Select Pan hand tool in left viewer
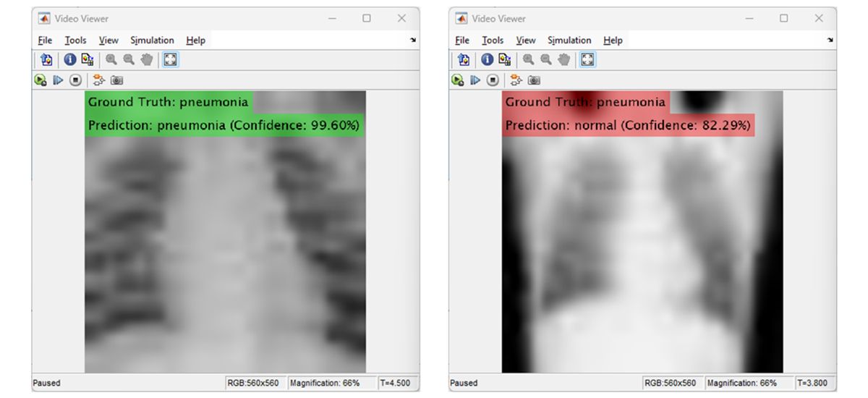Image resolution: width=868 pixels, height=398 pixels. tap(146, 60)
